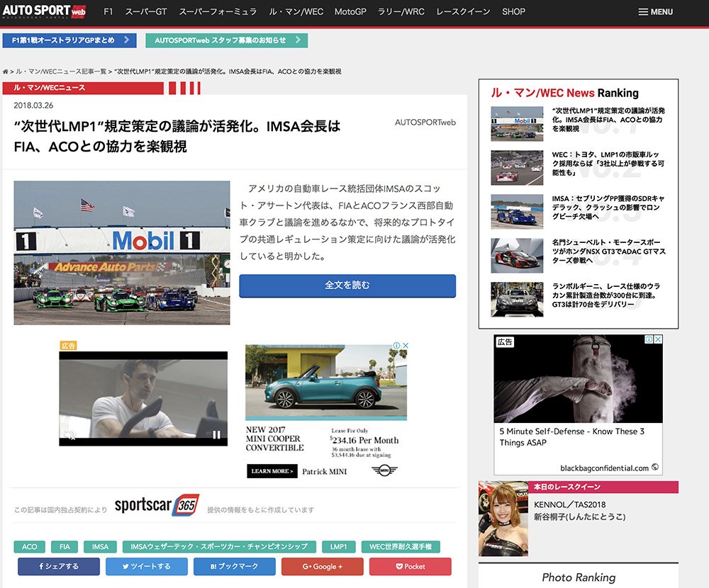This screenshot has height=588, width=709.
Task: Open ranking article IMSA：セブリングPP獲得
Action: click(x=608, y=207)
